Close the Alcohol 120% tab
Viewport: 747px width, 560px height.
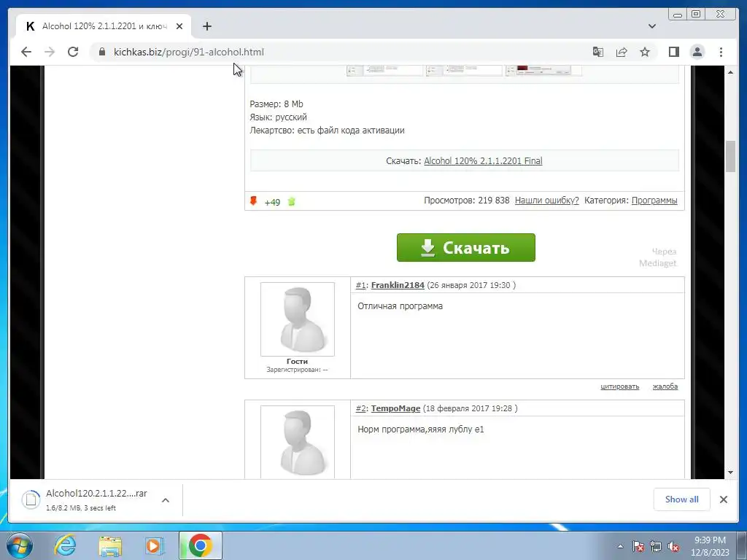[x=179, y=26]
